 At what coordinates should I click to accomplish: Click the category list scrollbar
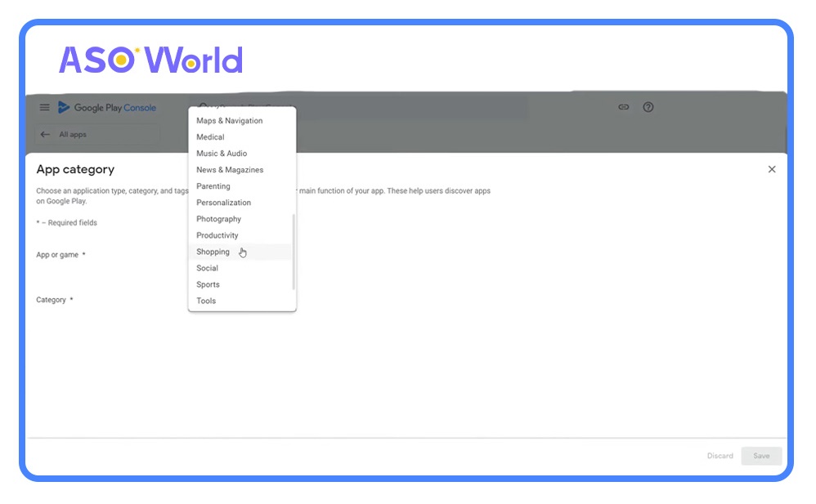tap(294, 252)
